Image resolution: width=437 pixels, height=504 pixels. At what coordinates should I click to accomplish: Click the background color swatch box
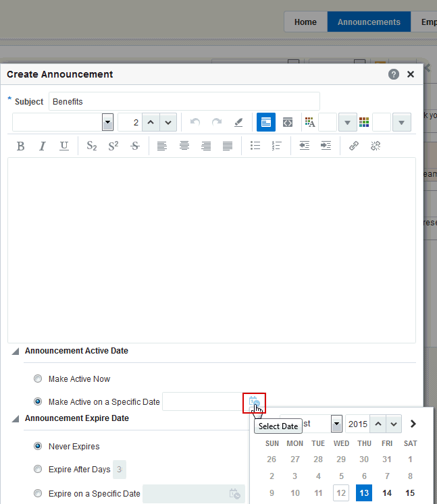382,122
